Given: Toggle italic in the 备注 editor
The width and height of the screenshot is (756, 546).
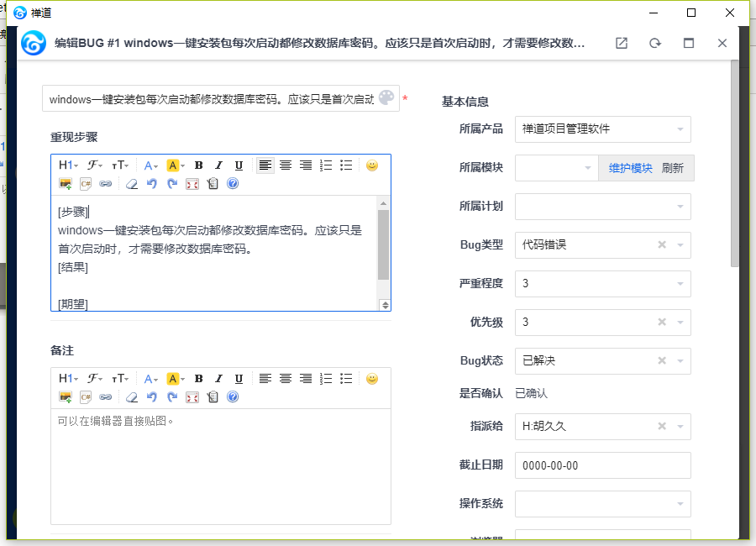Looking at the screenshot, I should [x=218, y=379].
